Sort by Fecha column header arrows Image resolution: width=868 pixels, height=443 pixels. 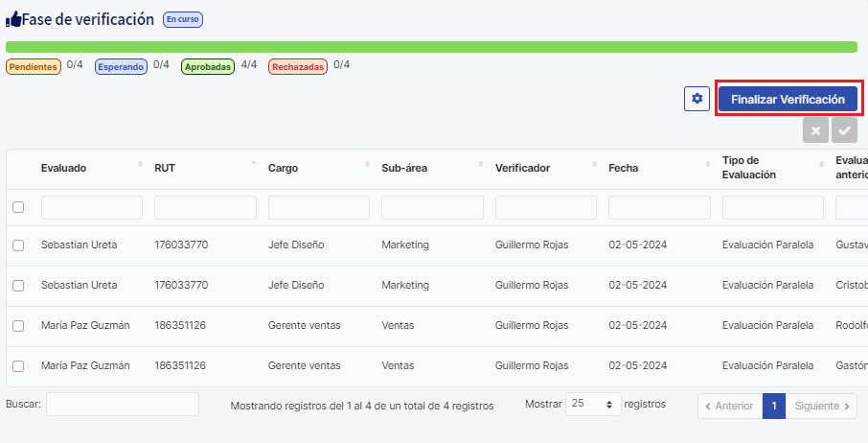(x=708, y=168)
